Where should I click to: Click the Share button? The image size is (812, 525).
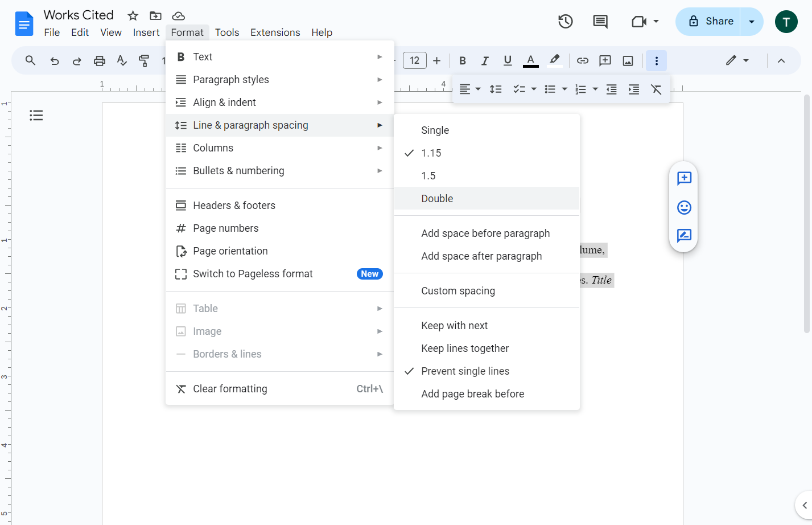708,22
